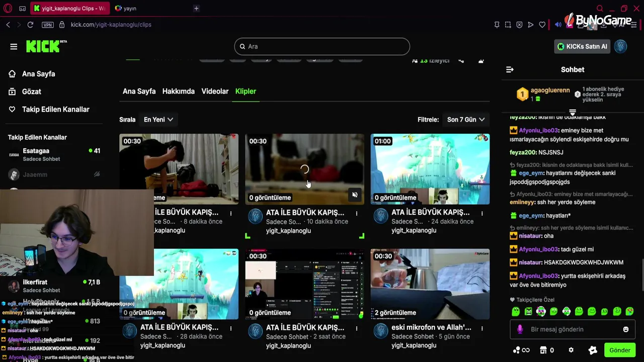The height and width of the screenshot is (362, 644).
Task: Click top gifter agaoglueren
Action: click(550, 90)
